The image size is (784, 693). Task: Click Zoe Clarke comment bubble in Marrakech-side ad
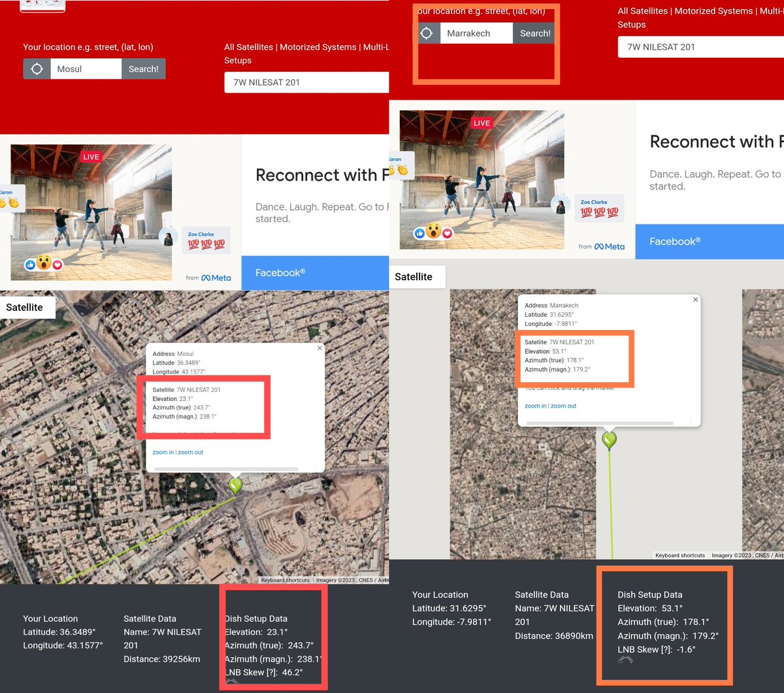coord(599,208)
